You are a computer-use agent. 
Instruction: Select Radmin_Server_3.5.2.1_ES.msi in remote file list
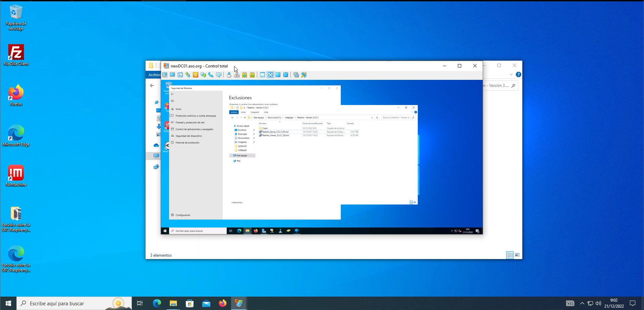(x=275, y=132)
